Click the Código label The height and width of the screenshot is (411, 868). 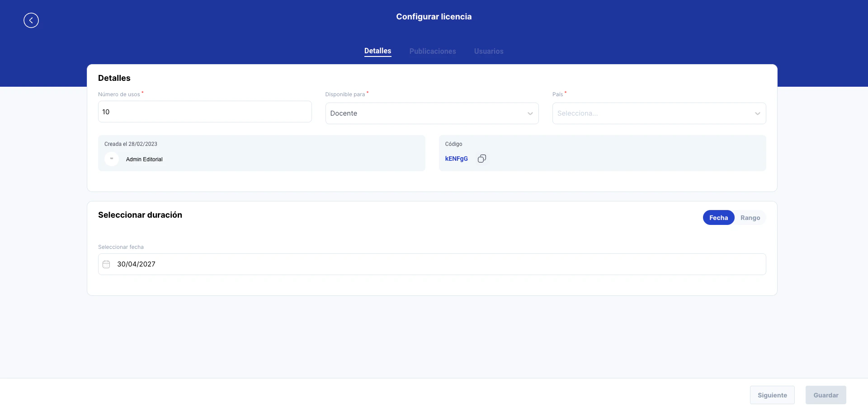(x=453, y=144)
